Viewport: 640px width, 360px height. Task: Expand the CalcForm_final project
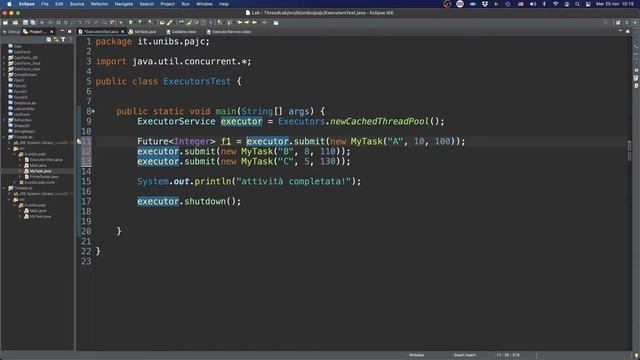click(x=4, y=64)
